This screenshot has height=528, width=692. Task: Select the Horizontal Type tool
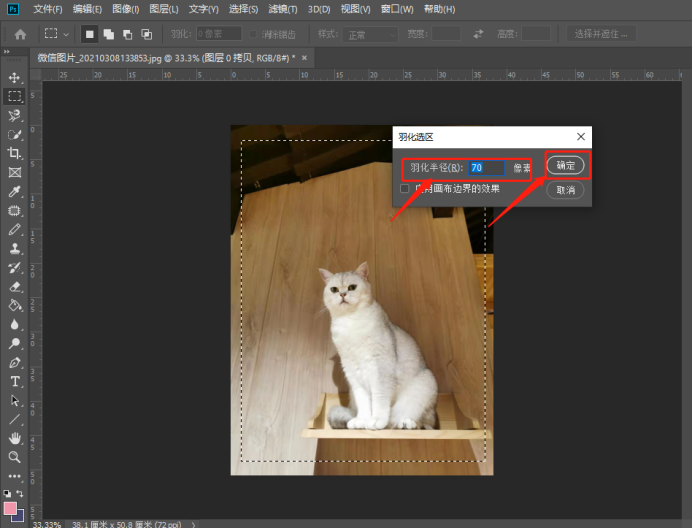tap(14, 381)
